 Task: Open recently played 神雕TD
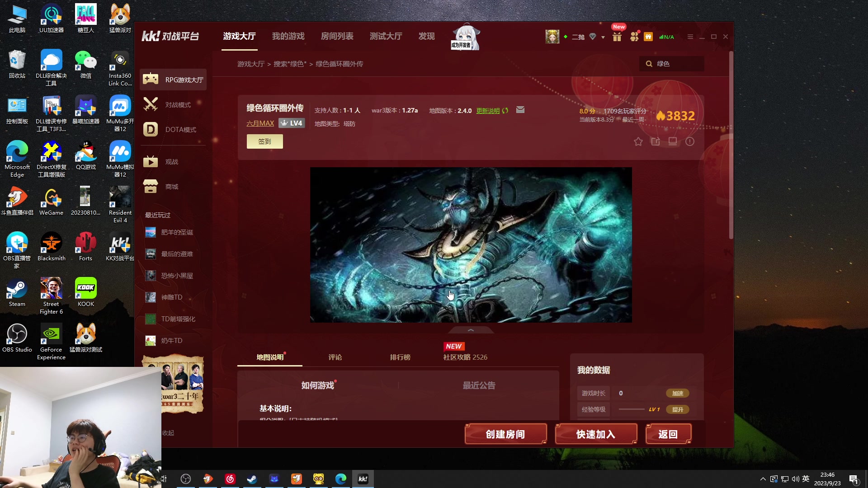(x=164, y=297)
